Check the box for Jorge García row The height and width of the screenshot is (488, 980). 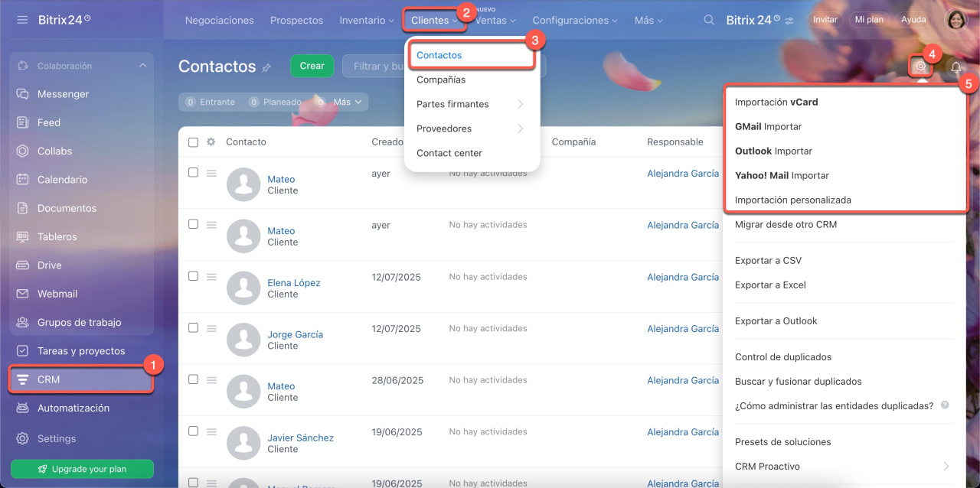(193, 327)
